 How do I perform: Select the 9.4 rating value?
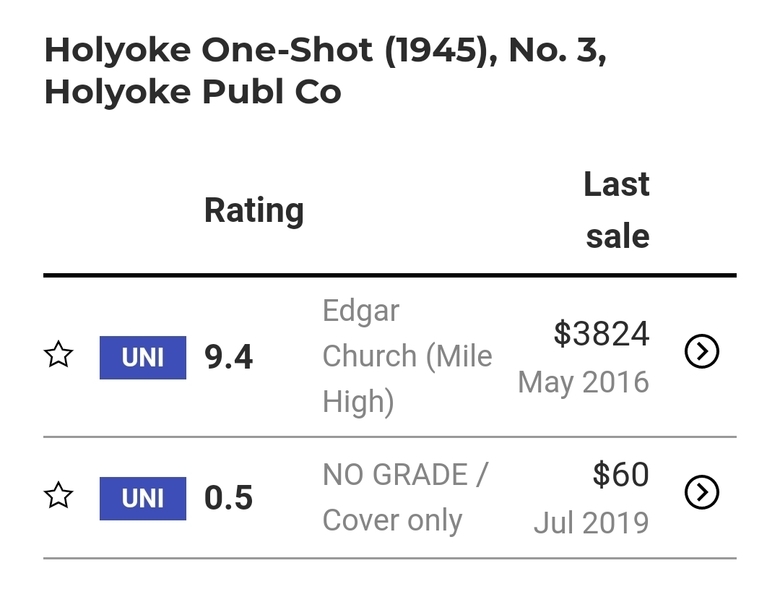228,357
